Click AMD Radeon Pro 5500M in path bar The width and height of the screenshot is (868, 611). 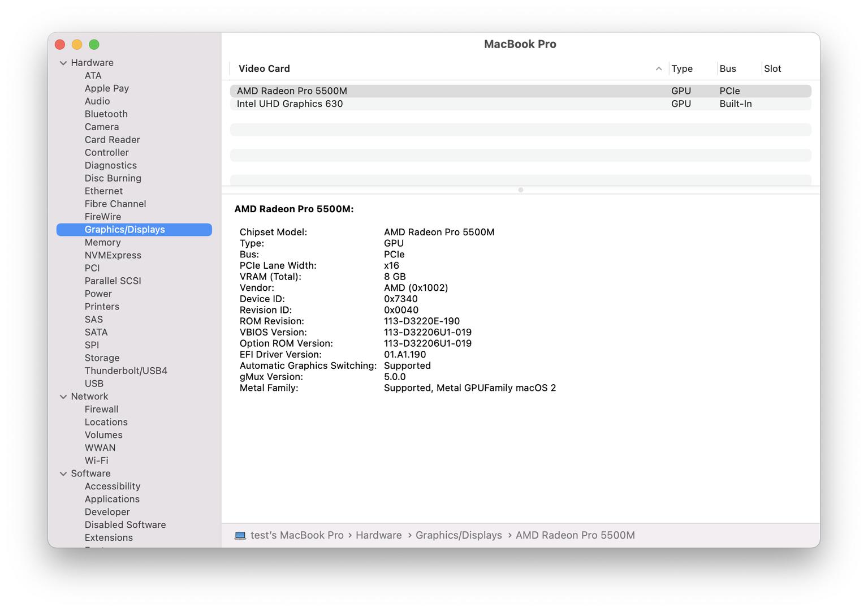pyautogui.click(x=575, y=535)
